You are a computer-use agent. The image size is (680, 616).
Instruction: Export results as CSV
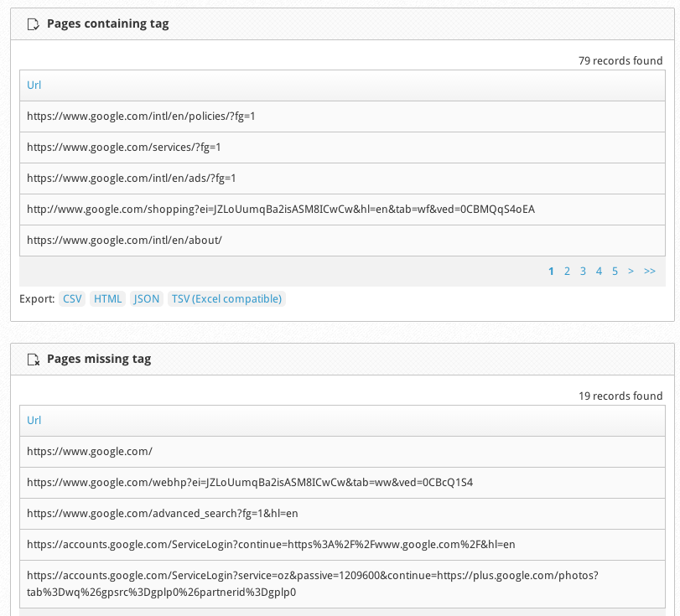(72, 298)
